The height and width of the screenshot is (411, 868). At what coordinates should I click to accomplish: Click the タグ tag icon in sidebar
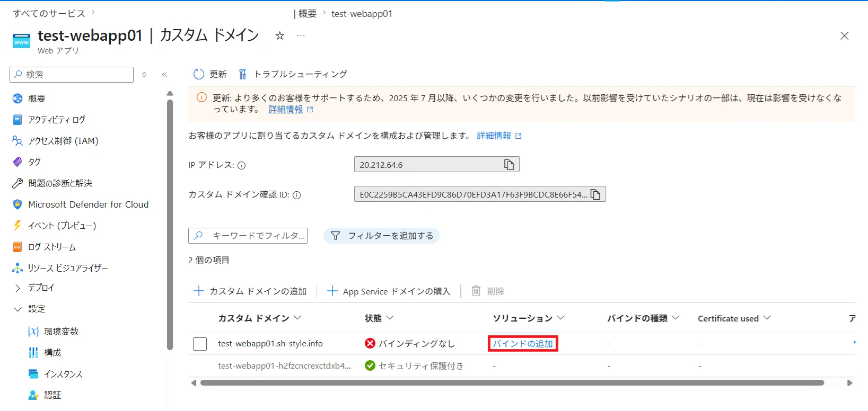pyautogui.click(x=17, y=162)
